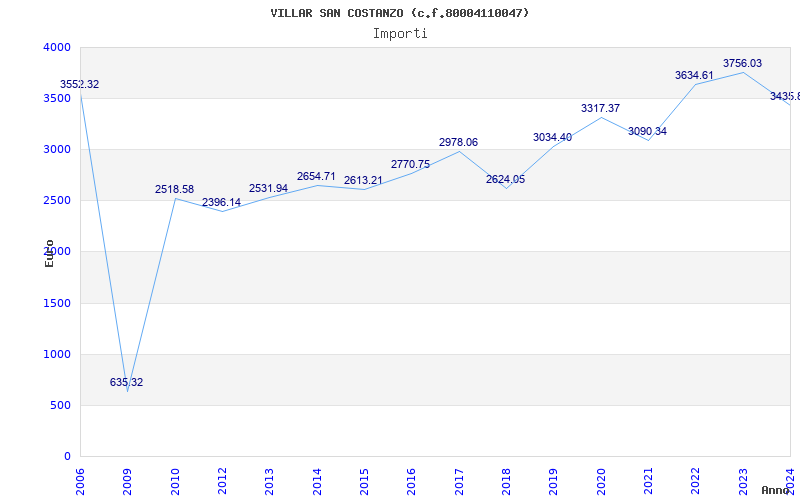The image size is (800, 500).
Task: Click the 2624.05 data label
Action: [505, 179]
